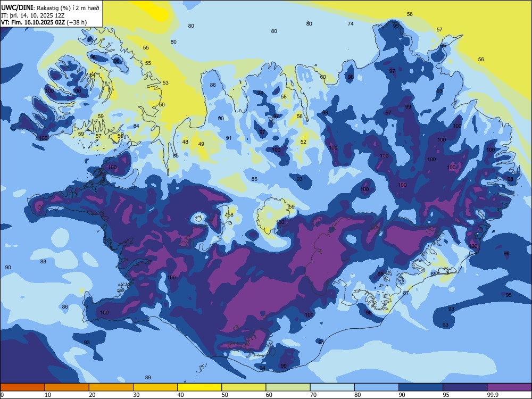Select the humidity value '89' on the map
This screenshot has height=399, width=532.
click(148, 378)
